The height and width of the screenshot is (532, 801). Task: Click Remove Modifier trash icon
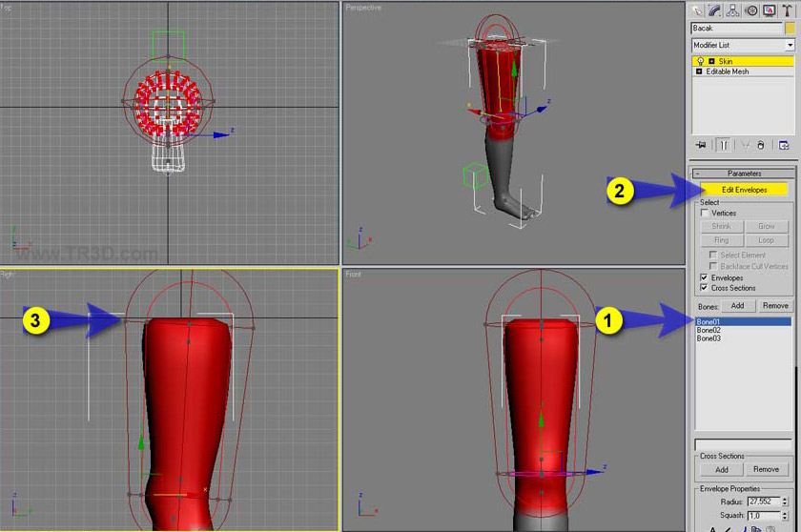pyautogui.click(x=761, y=146)
